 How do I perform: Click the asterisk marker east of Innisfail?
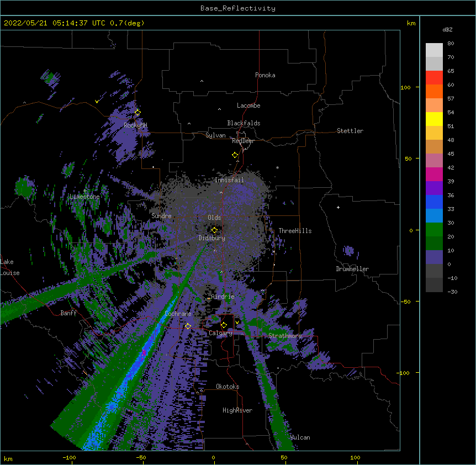(277, 168)
